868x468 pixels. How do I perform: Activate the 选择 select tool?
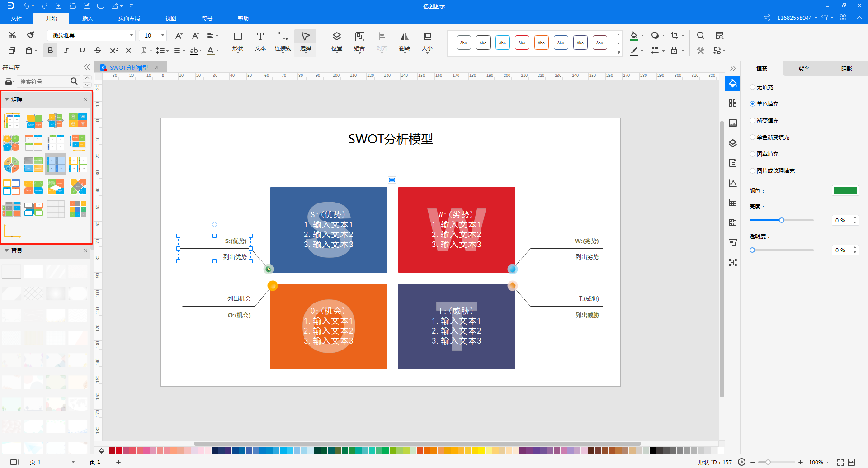tap(306, 42)
